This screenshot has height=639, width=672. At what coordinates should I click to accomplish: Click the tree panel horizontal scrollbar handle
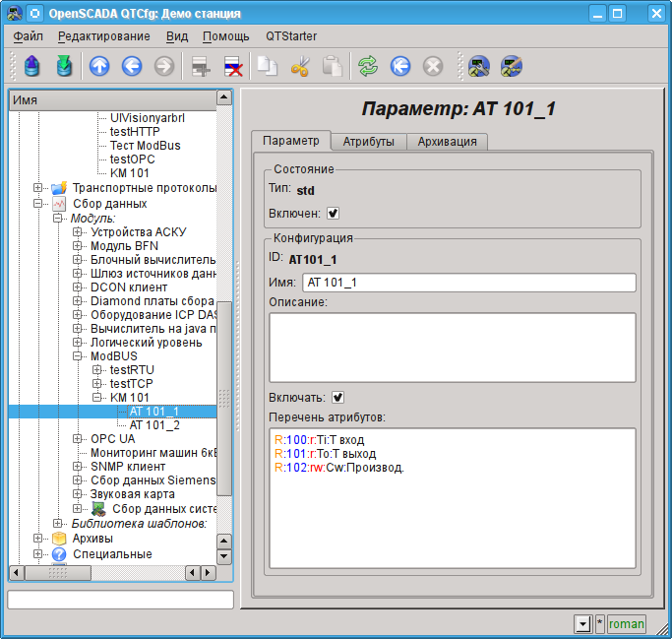(57, 572)
